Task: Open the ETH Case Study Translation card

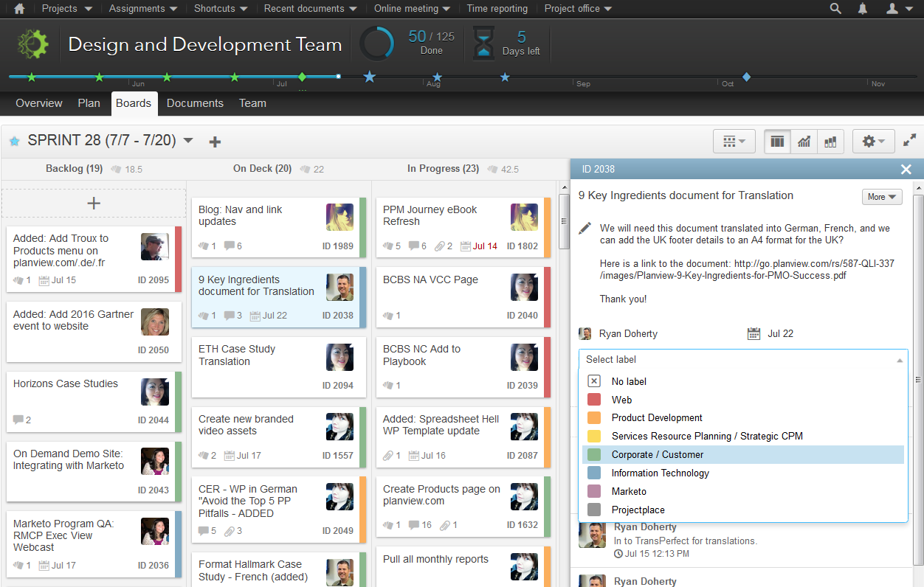Action: (x=278, y=366)
